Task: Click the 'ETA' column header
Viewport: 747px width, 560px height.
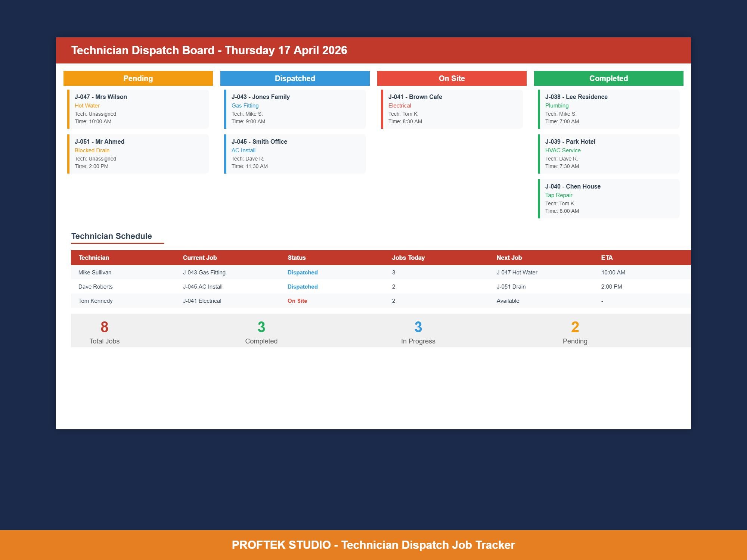Action: 607,258
